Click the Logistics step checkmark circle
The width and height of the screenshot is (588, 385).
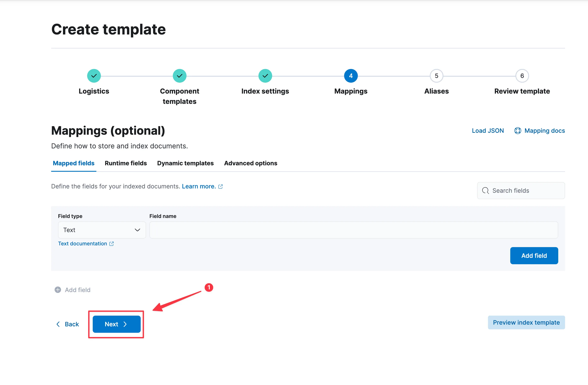coord(94,76)
